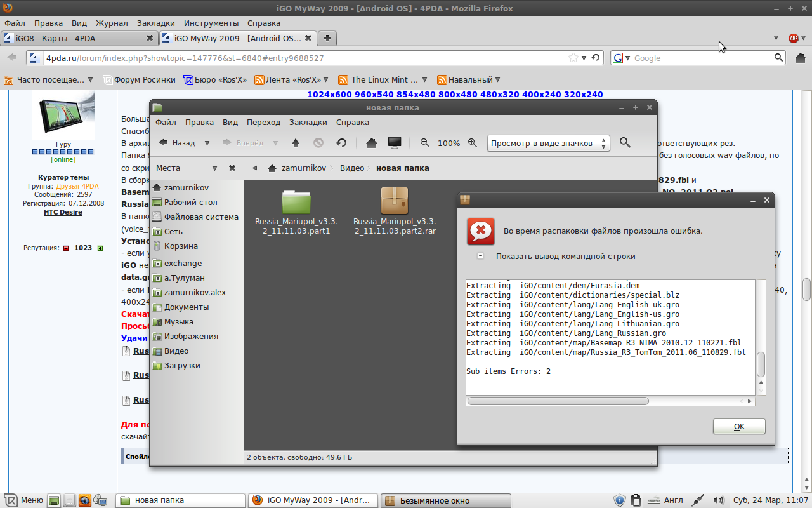The width and height of the screenshot is (812, 508).
Task: Switch to 'iGO8 - Карты - 4PDA' tab
Action: pos(78,38)
